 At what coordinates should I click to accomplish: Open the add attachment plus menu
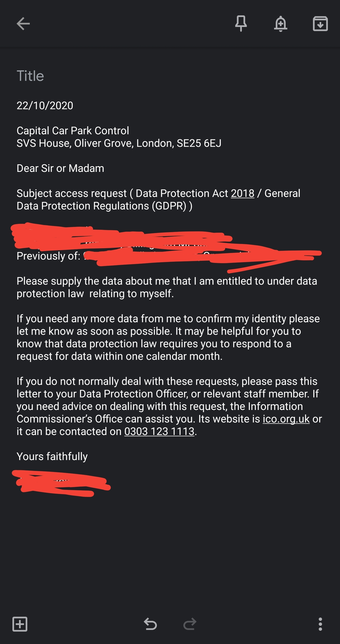(x=20, y=624)
